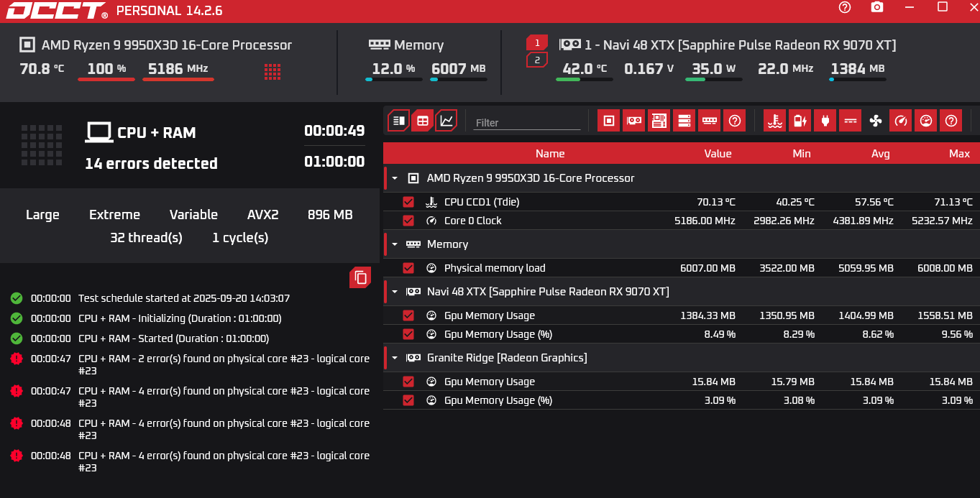The image size is (980, 498).
Task: Click the 5232.57 MHz max clock cell
Action: point(942,221)
